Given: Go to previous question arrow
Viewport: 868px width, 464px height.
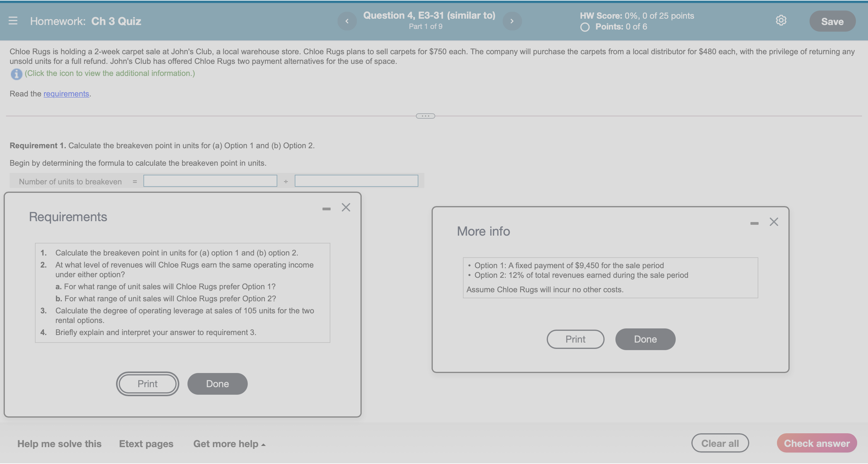Looking at the screenshot, I should pos(347,21).
